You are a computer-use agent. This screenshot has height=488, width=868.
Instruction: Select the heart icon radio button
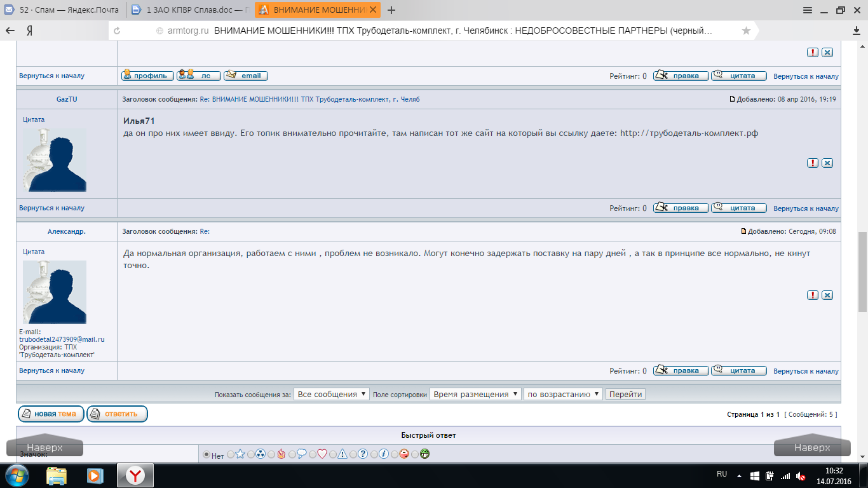pyautogui.click(x=312, y=454)
